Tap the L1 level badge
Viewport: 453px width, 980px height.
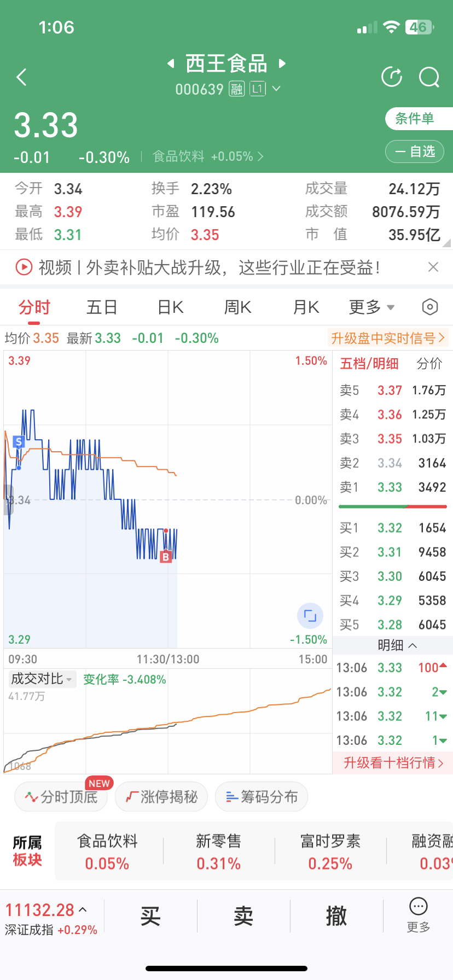click(x=258, y=89)
